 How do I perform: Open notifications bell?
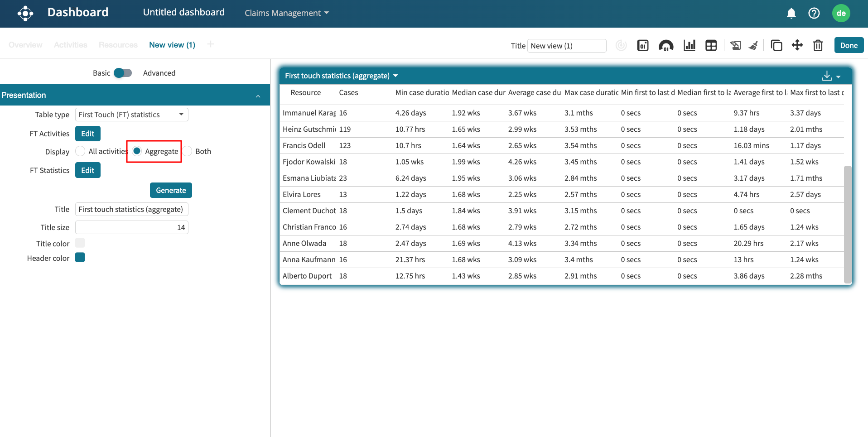click(x=791, y=13)
